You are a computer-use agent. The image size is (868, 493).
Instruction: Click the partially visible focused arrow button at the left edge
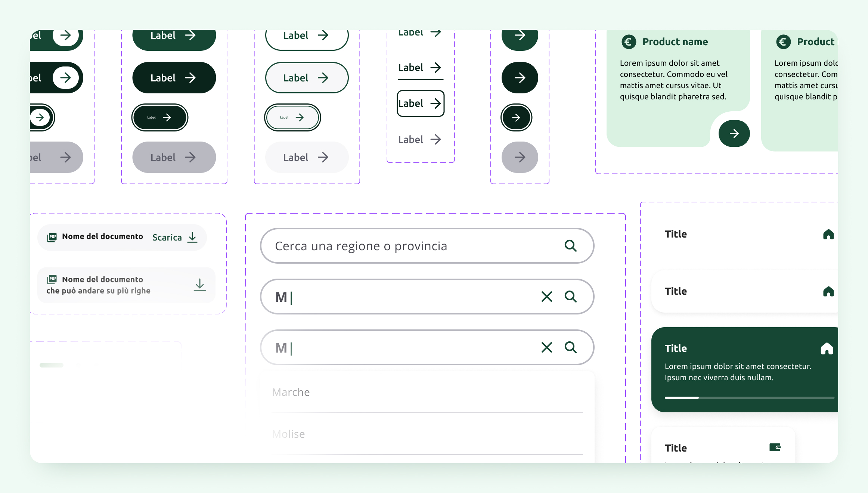pos(42,118)
